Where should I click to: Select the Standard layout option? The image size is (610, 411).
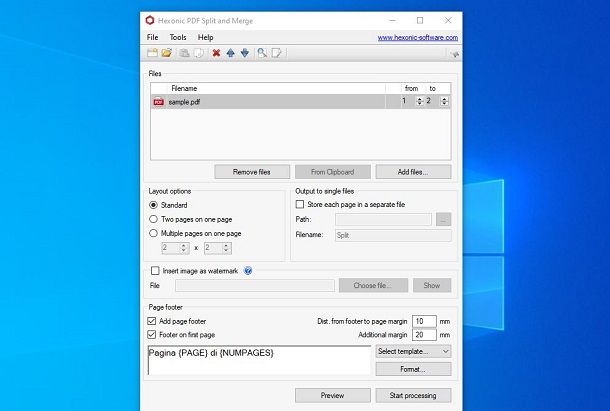coord(153,205)
